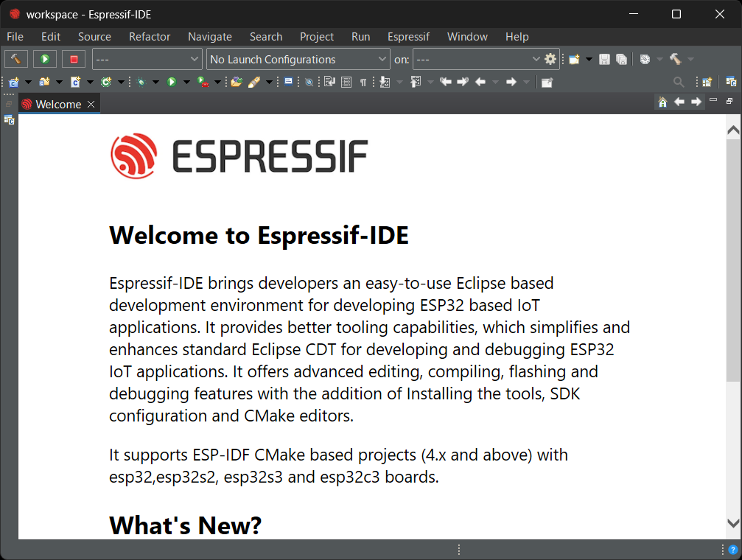Open the Refactor menu
The width and height of the screenshot is (742, 560).
(149, 36)
